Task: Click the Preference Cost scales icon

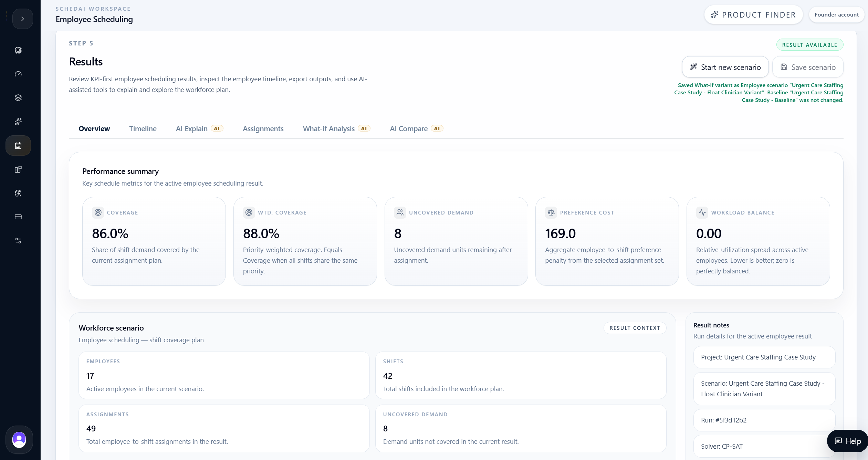Action: coord(551,213)
